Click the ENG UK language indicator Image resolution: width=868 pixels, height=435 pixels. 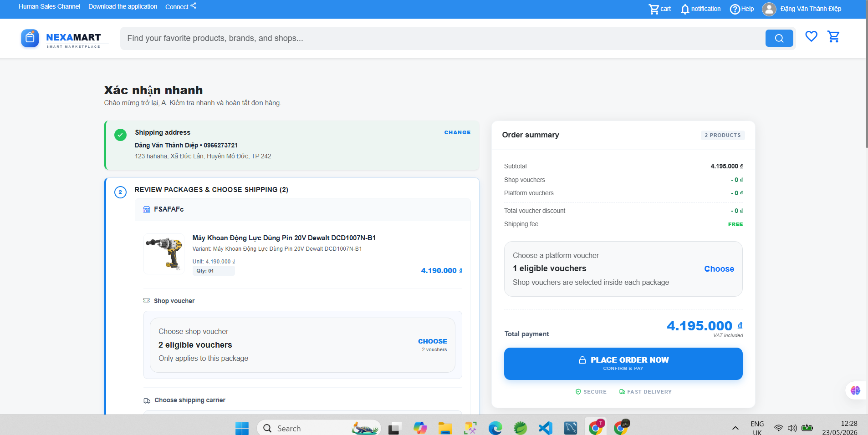coord(757,428)
